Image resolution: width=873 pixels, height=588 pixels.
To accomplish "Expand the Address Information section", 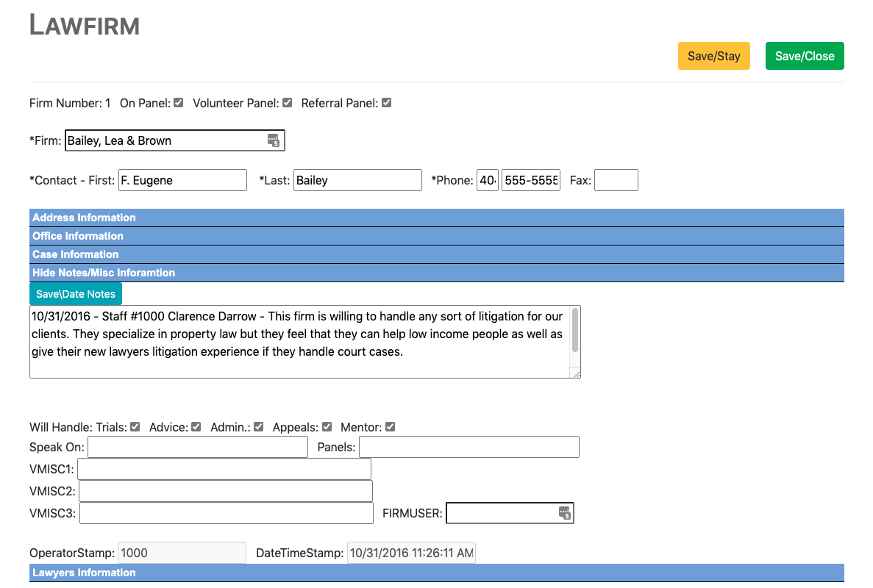I will tap(84, 218).
